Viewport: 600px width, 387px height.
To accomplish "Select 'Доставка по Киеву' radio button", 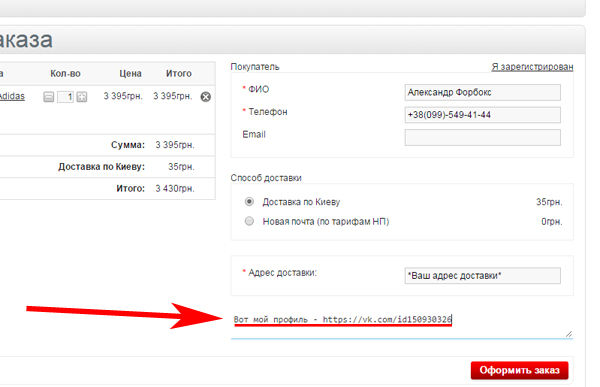I will (249, 201).
